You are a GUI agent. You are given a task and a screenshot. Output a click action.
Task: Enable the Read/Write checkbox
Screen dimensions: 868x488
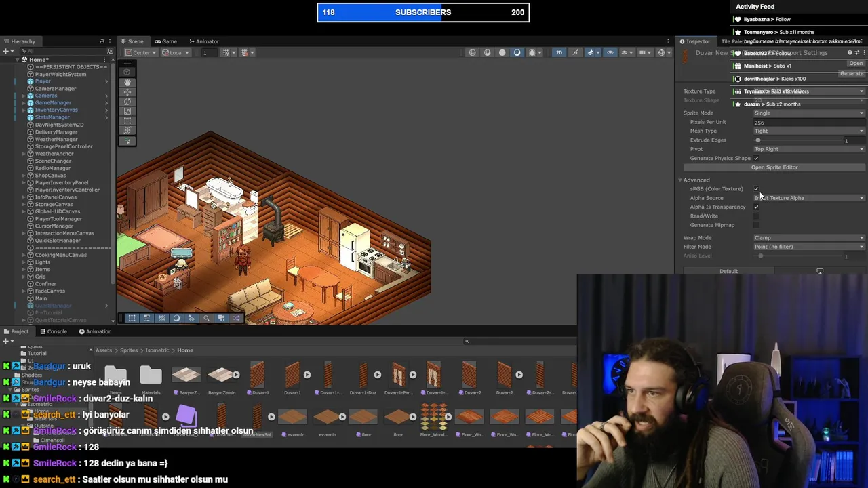(756, 216)
